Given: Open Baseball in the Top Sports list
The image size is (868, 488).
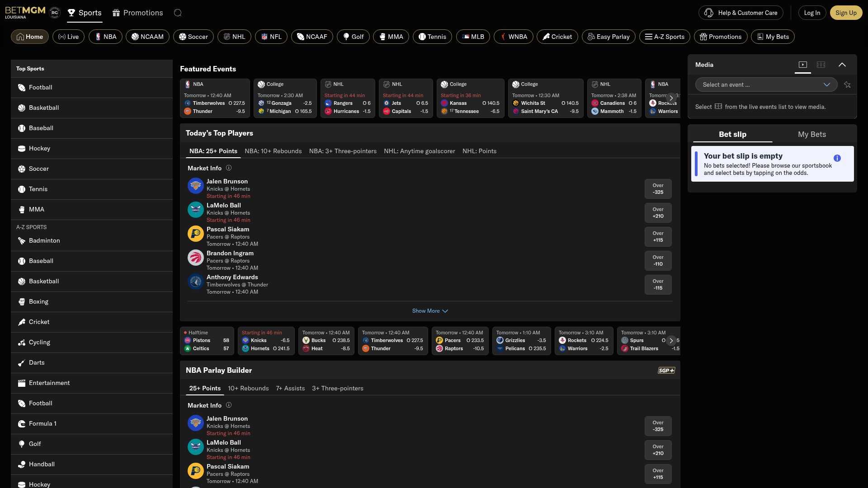Looking at the screenshot, I should (92, 128).
